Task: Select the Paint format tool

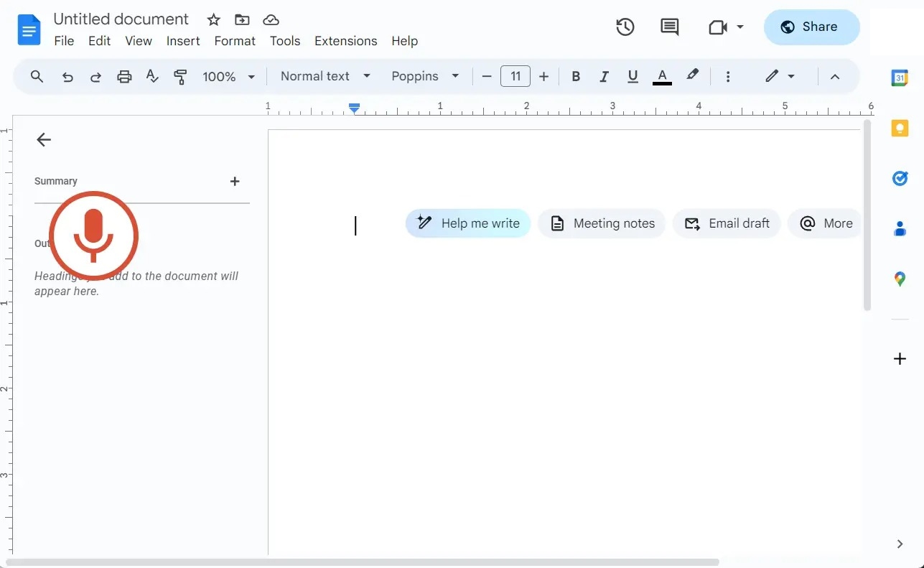Action: [x=180, y=76]
